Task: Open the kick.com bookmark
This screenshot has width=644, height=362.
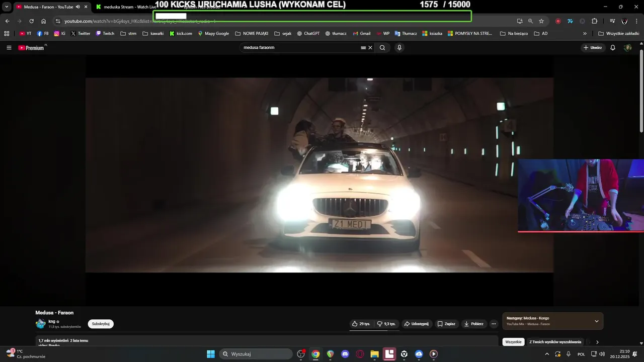Action: [181, 34]
